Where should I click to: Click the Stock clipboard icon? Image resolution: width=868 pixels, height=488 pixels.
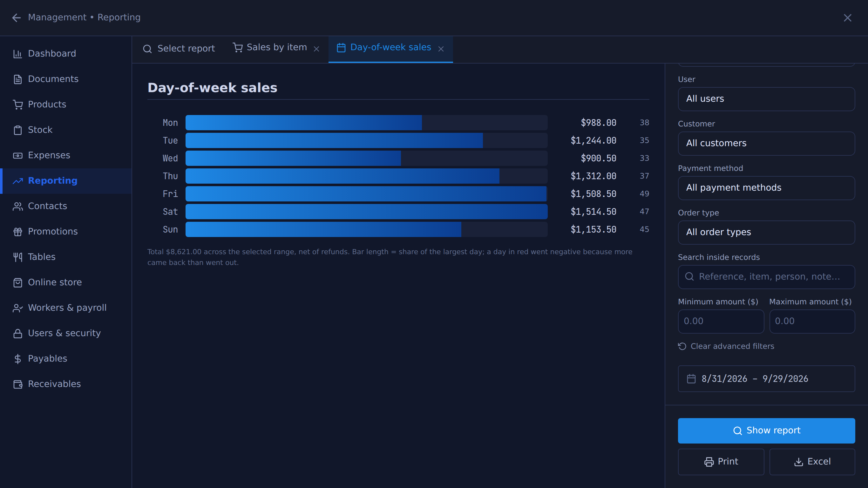coord(17,130)
